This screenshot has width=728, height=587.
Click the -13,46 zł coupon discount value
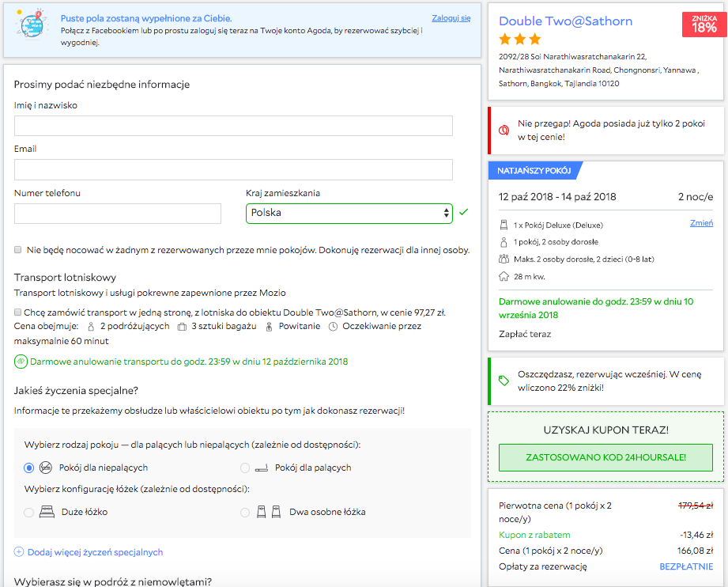click(x=696, y=535)
